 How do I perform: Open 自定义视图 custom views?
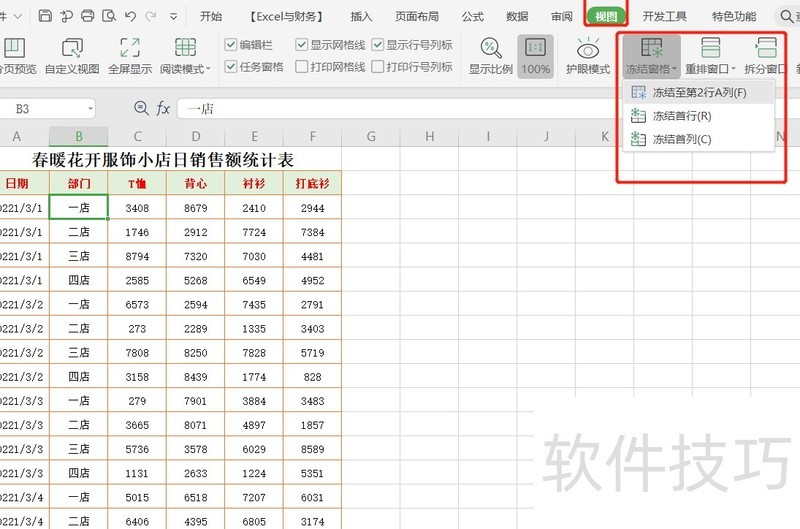pos(72,56)
